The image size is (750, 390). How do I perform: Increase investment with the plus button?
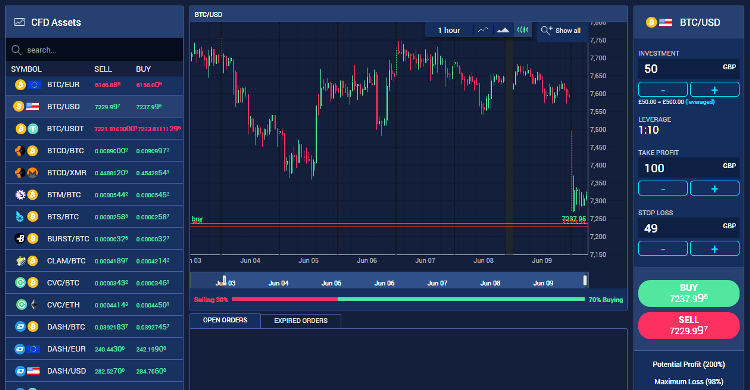715,90
